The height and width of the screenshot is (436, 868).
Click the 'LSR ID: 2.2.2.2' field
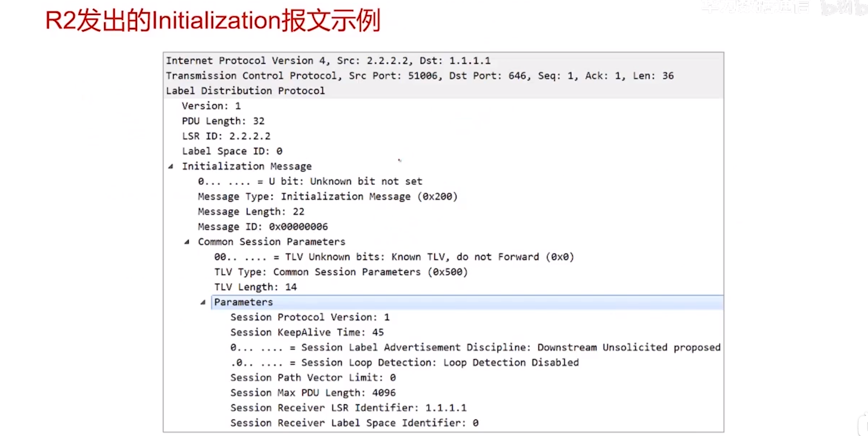pyautogui.click(x=226, y=136)
